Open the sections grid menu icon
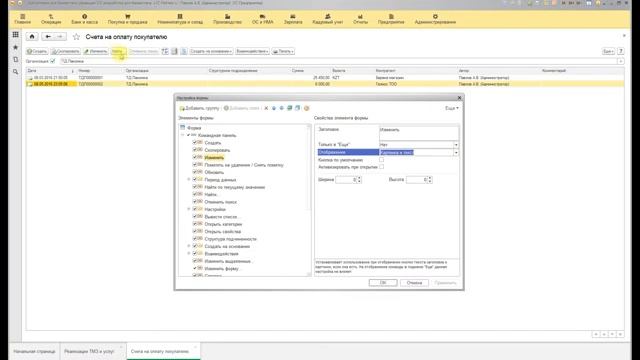 pos(16,35)
